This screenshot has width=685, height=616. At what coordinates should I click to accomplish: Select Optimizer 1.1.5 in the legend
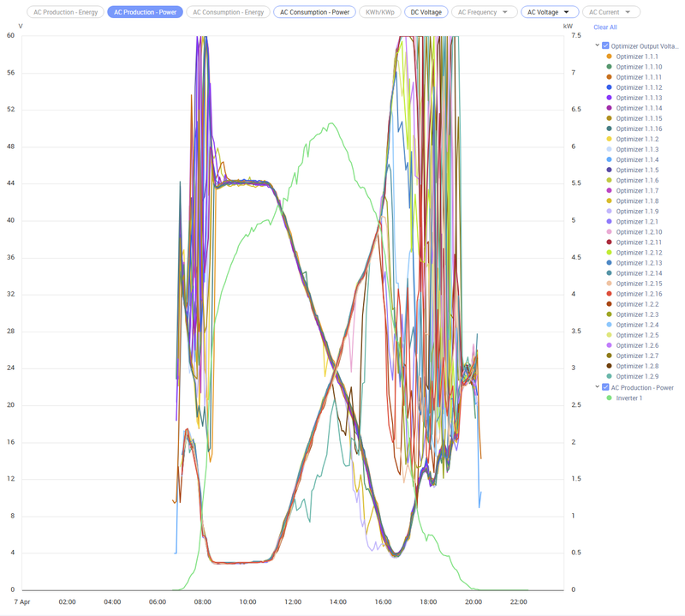pyautogui.click(x=637, y=170)
